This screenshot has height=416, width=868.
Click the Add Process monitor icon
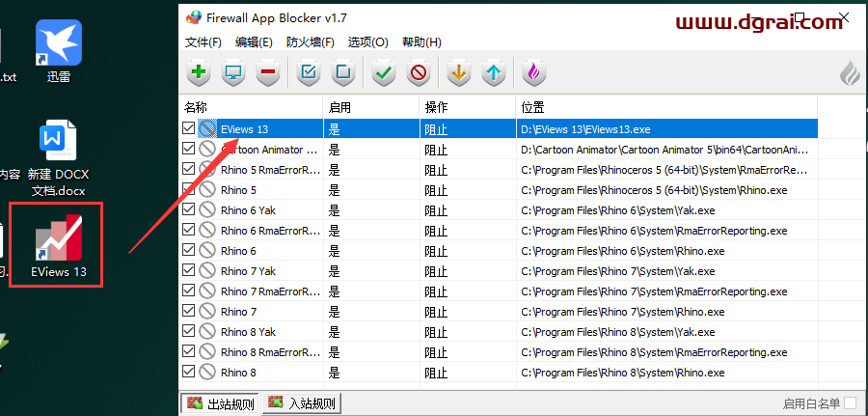click(233, 72)
